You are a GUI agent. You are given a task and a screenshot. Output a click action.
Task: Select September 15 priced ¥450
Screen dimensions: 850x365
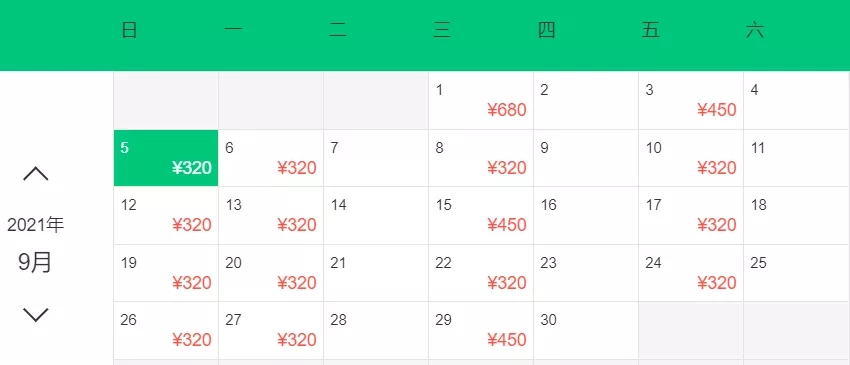(x=481, y=215)
